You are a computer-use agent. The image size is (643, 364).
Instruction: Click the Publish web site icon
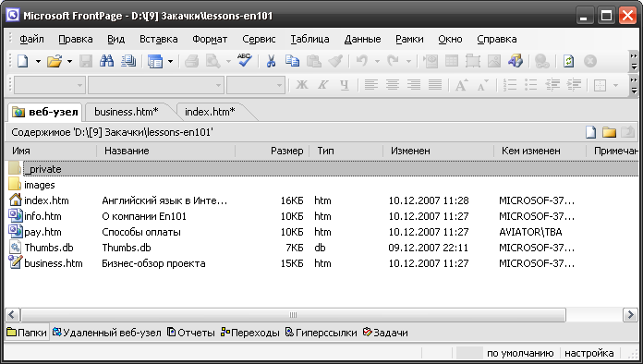coord(128,62)
